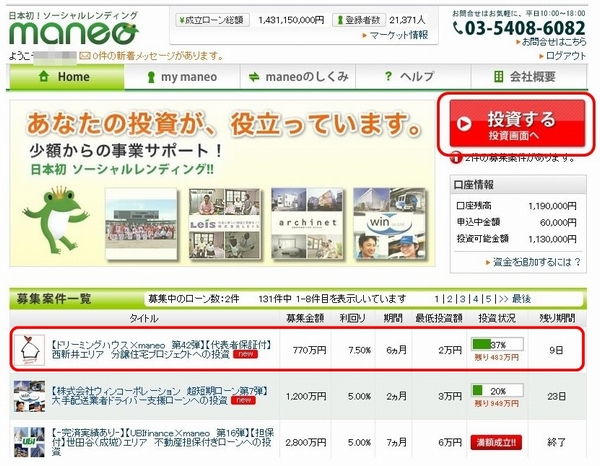Click the person icon beside my maneo
Viewport: 600px width, 466px height.
click(x=151, y=77)
